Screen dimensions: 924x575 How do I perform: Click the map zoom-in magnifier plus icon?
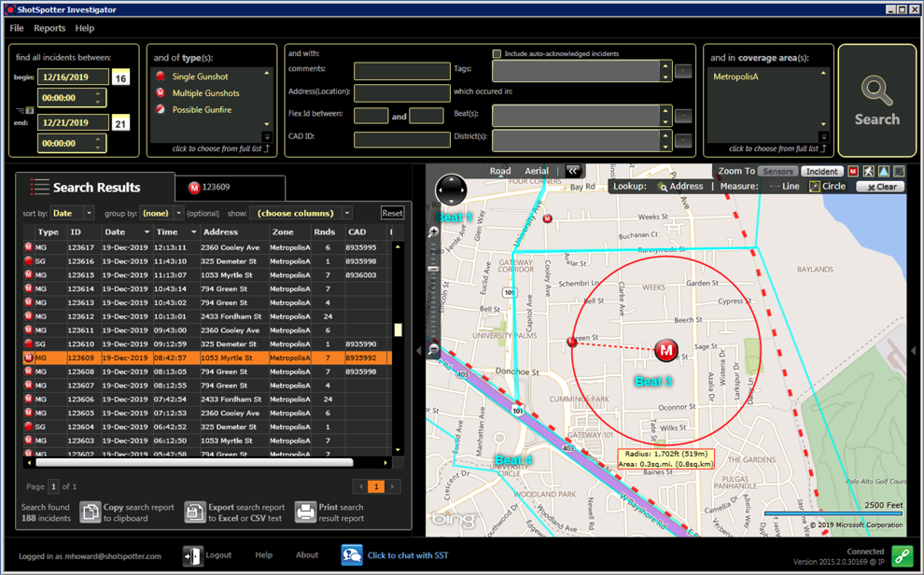point(434,232)
